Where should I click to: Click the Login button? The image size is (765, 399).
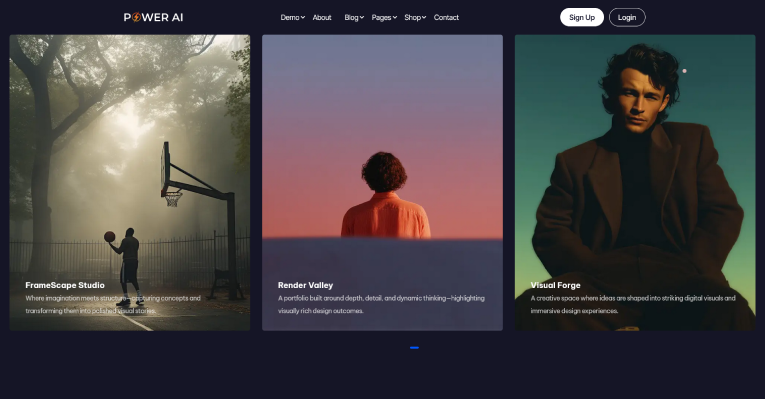[627, 18]
